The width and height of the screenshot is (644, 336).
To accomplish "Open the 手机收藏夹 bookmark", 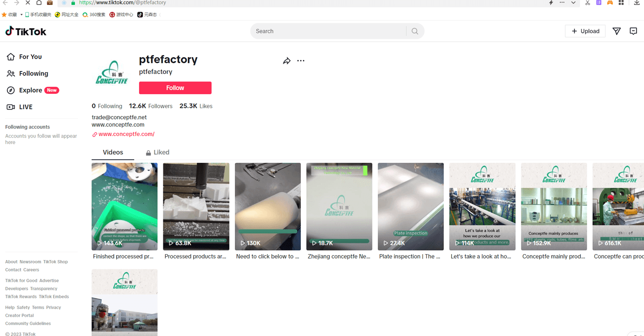I will pyautogui.click(x=38, y=14).
